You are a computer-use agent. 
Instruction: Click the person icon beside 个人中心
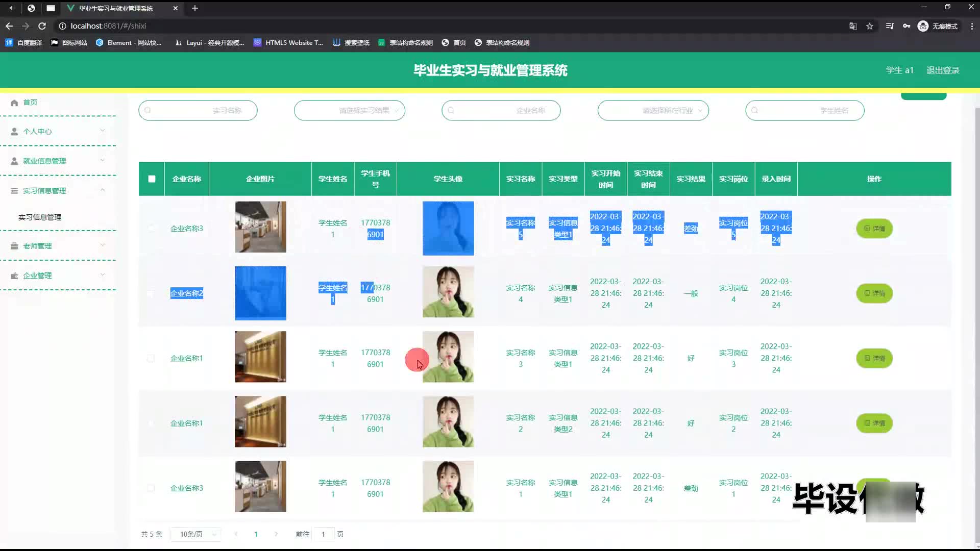point(14,132)
